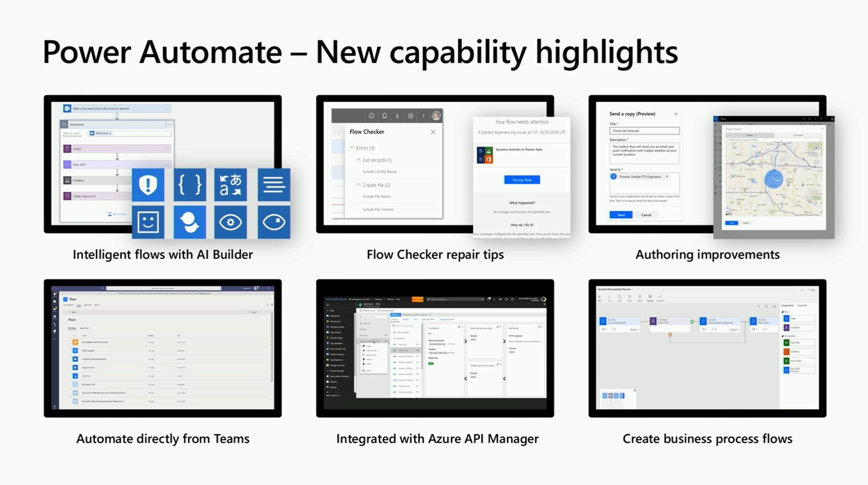Screen dimensions: 868x485
Task: Click the notification bell in Flow Checker header
Action: tap(384, 115)
